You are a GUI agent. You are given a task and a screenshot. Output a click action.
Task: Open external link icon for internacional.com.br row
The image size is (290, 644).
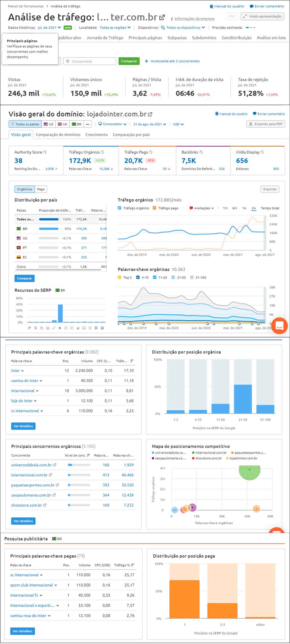pos(51,475)
